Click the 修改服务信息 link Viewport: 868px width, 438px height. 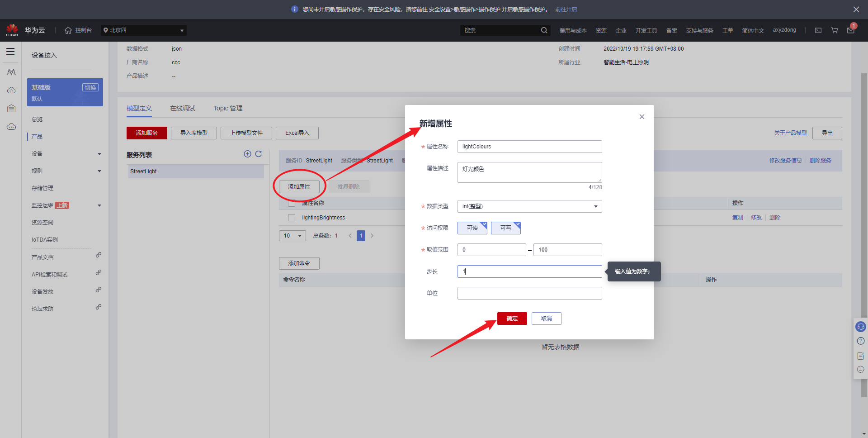point(786,161)
